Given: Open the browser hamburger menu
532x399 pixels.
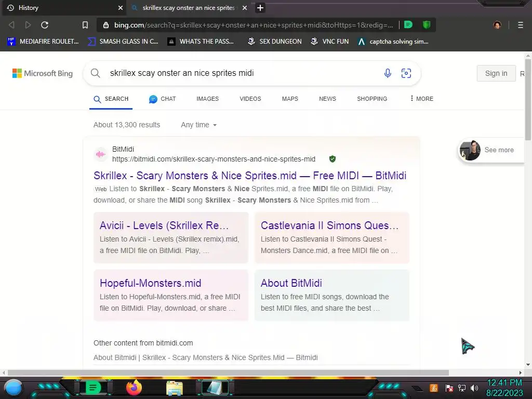Looking at the screenshot, I should click(x=521, y=25).
